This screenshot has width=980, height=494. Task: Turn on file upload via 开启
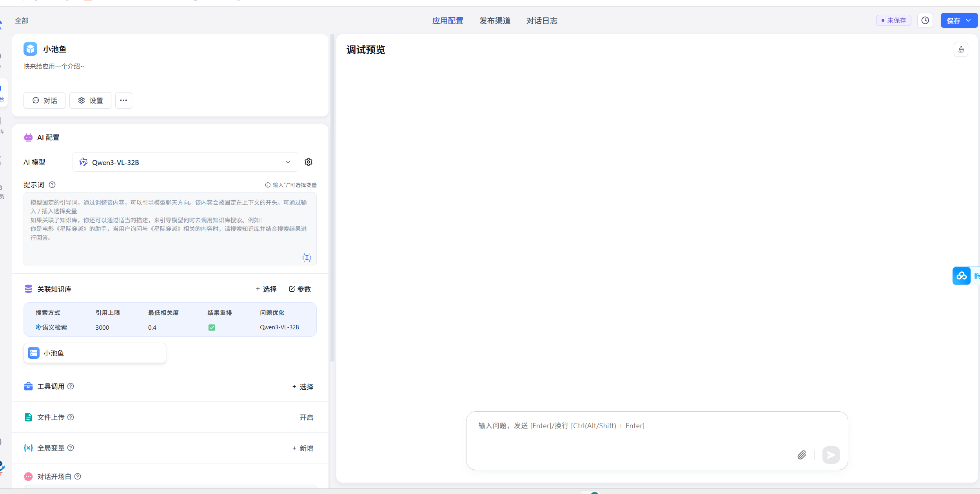(x=306, y=418)
